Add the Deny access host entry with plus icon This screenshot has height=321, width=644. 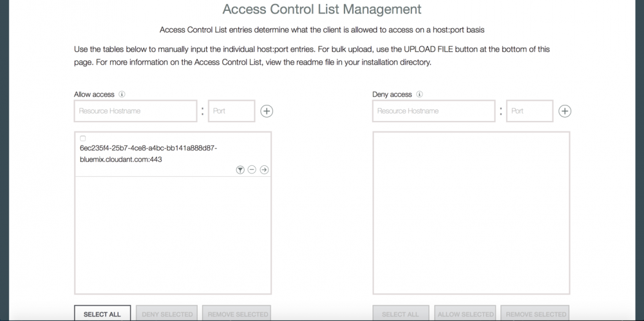click(565, 111)
